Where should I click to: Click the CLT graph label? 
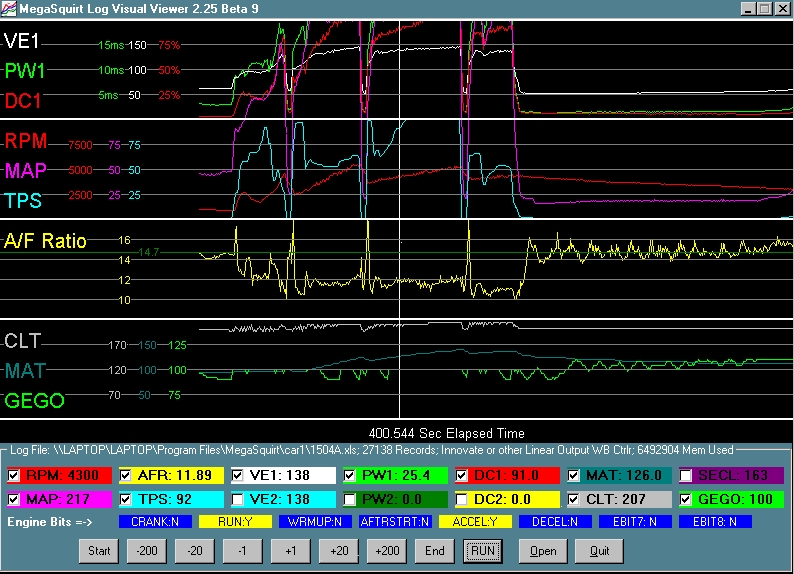22,341
